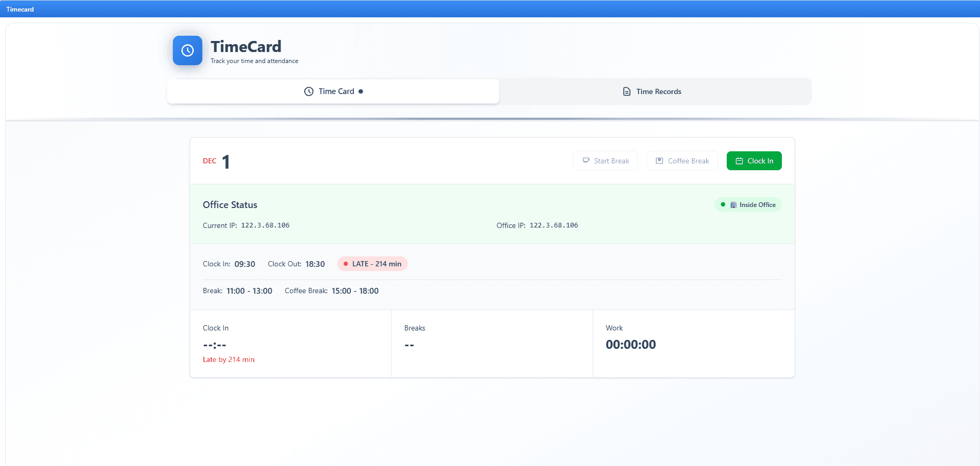Click the icon inside Coffee Break button
980x466 pixels.
point(659,161)
